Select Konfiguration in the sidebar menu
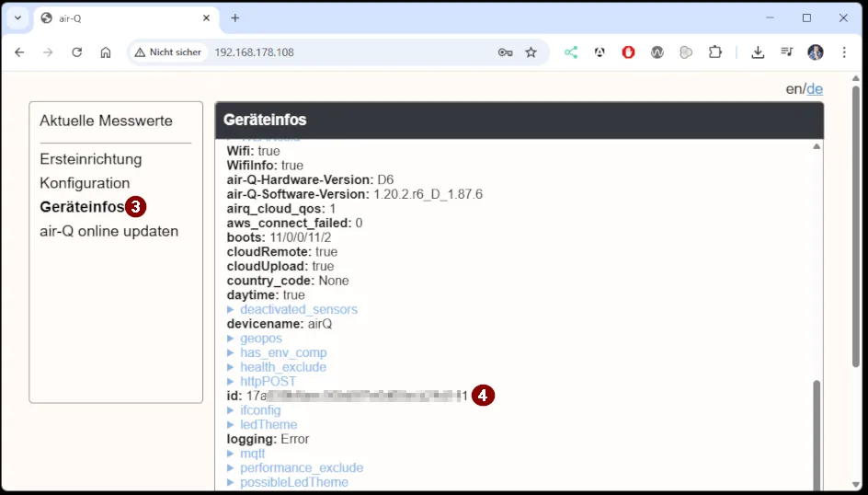The image size is (868, 495). pos(85,183)
